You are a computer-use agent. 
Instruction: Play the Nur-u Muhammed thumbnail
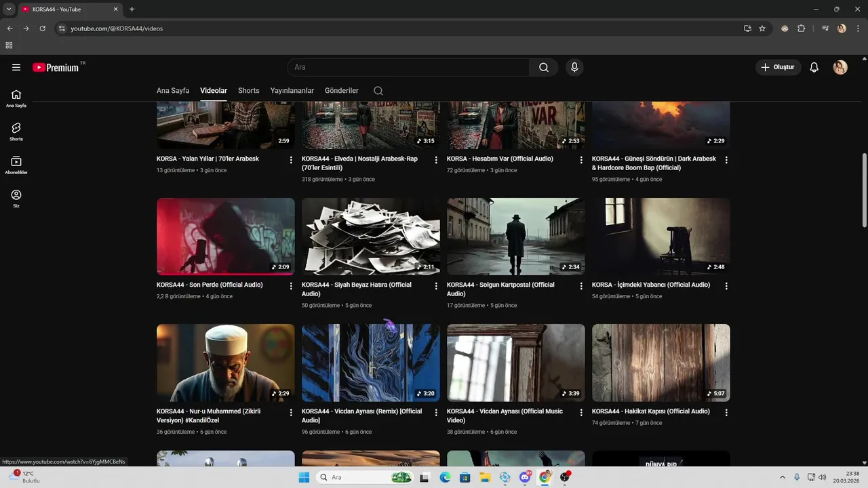(226, 363)
